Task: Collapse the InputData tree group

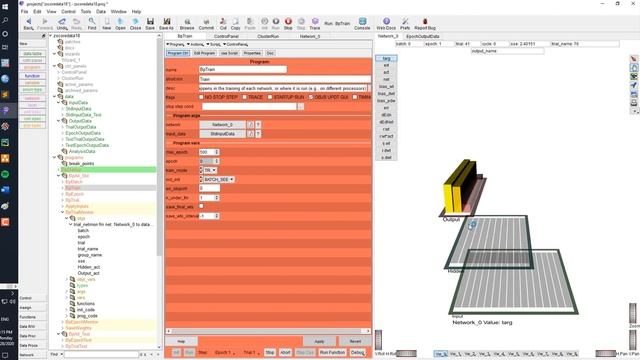Action: click(59, 102)
